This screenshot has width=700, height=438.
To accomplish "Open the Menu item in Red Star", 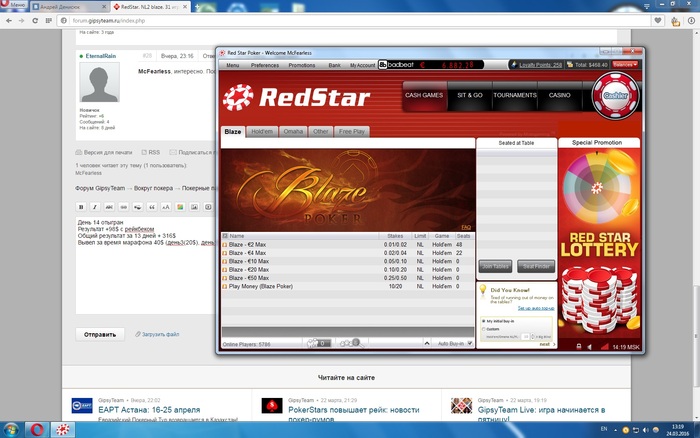I will [233, 65].
